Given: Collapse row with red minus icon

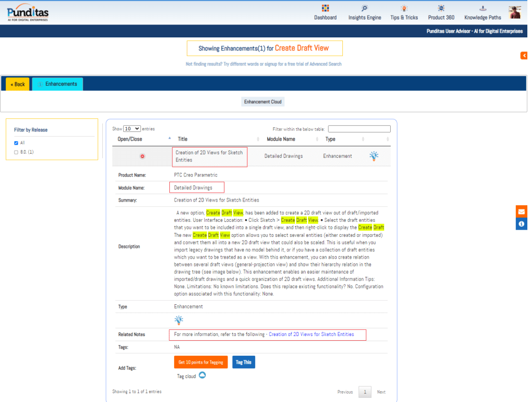Looking at the screenshot, I should tap(142, 156).
